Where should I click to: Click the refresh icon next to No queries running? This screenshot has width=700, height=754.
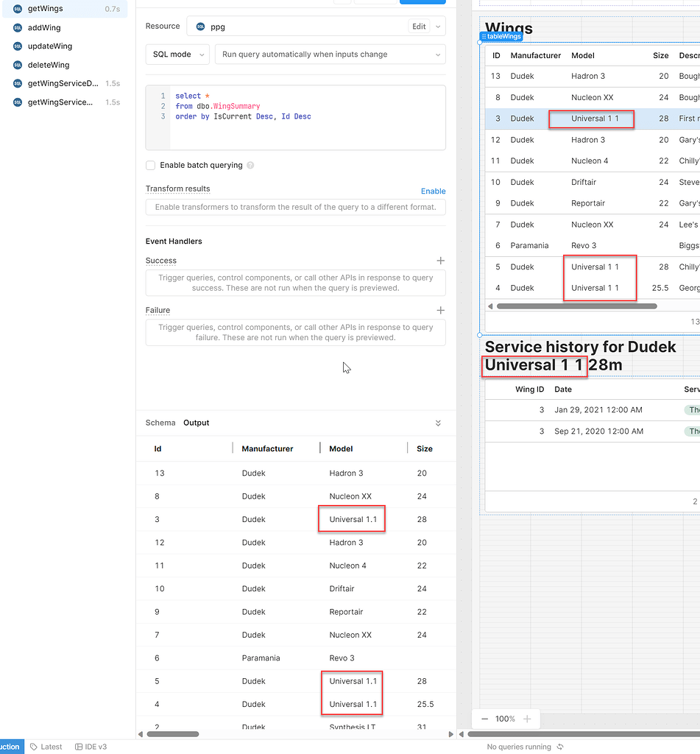(x=560, y=747)
